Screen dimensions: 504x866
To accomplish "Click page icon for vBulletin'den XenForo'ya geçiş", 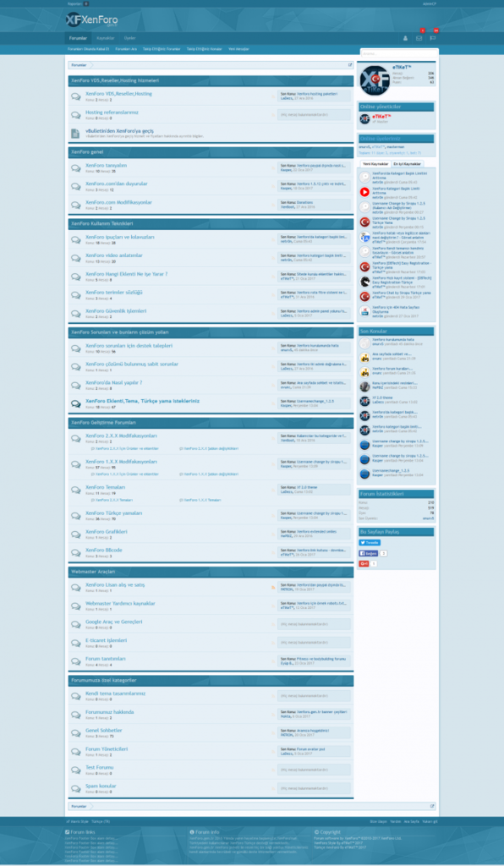I will (75, 134).
